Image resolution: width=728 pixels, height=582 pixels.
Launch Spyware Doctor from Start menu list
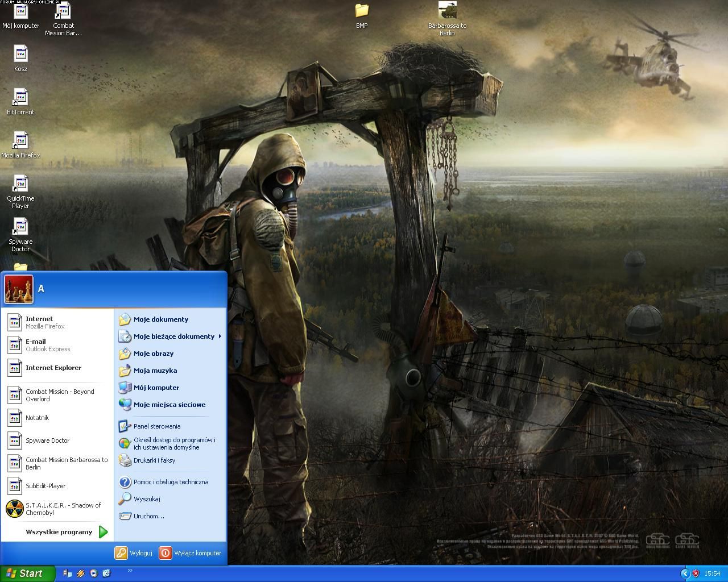point(57,440)
